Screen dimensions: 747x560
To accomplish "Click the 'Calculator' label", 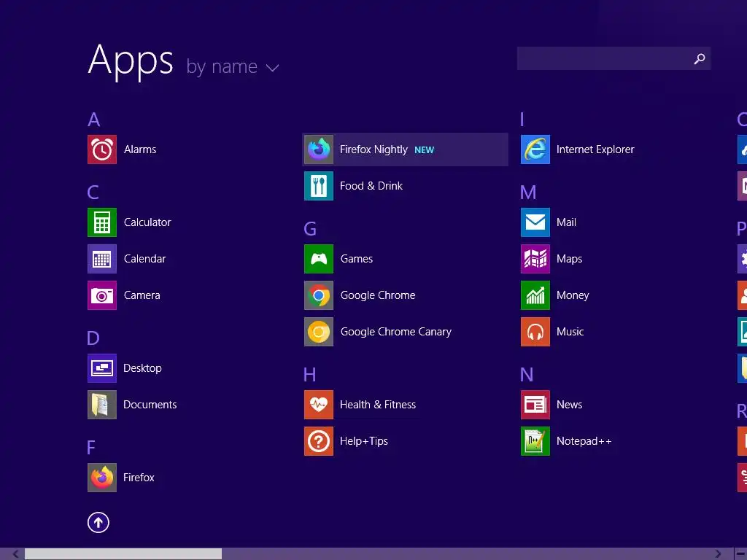I will (x=147, y=222).
